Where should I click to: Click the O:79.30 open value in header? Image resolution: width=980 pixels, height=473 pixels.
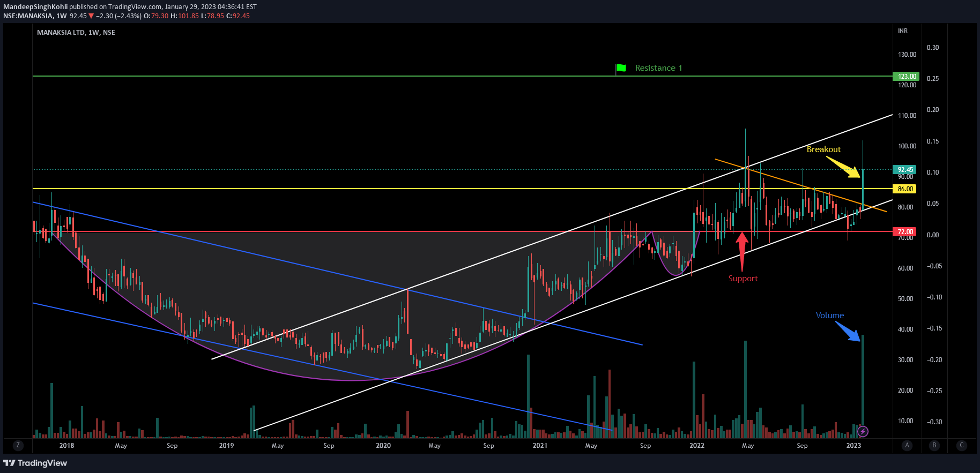click(x=156, y=16)
